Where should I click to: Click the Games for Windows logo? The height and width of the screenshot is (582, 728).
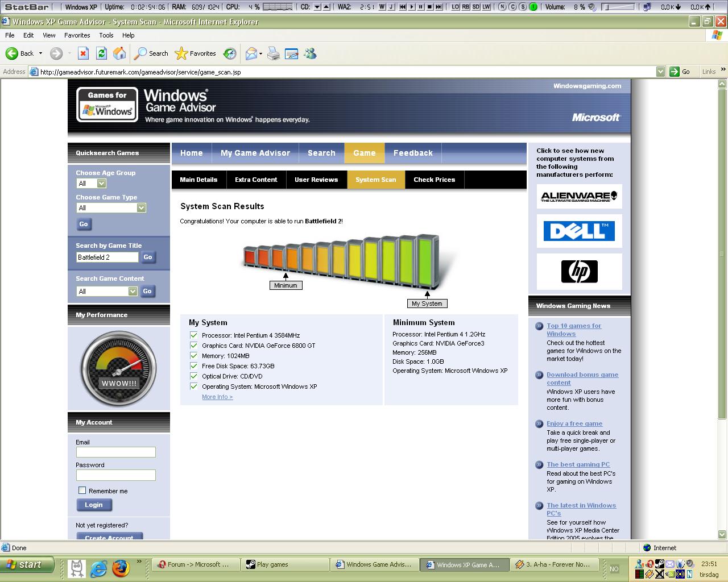pos(107,104)
